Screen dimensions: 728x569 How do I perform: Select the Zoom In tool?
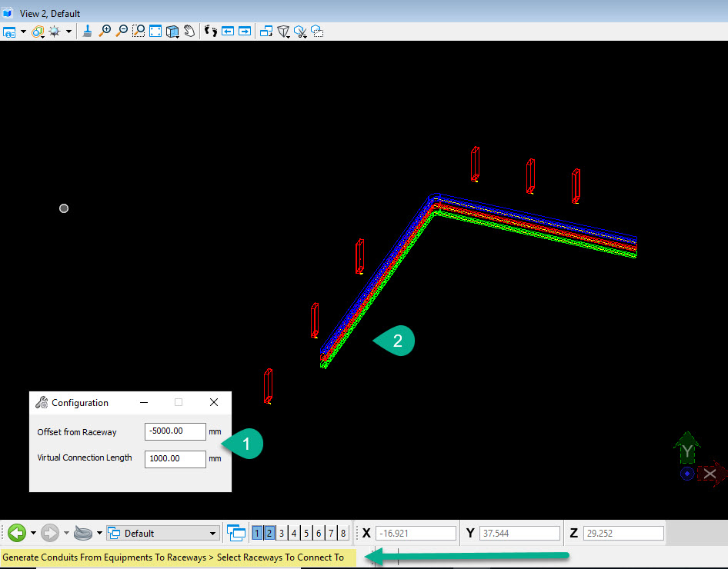pos(105,32)
